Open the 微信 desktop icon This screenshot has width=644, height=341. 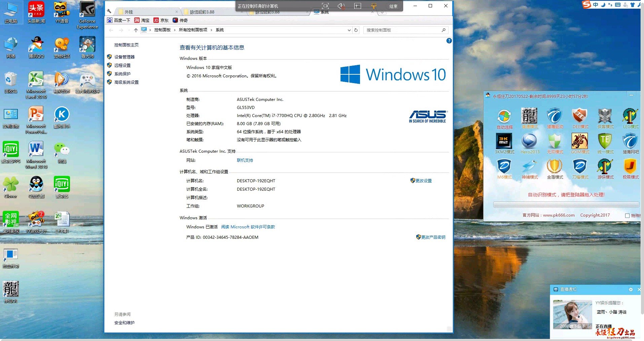[62, 153]
